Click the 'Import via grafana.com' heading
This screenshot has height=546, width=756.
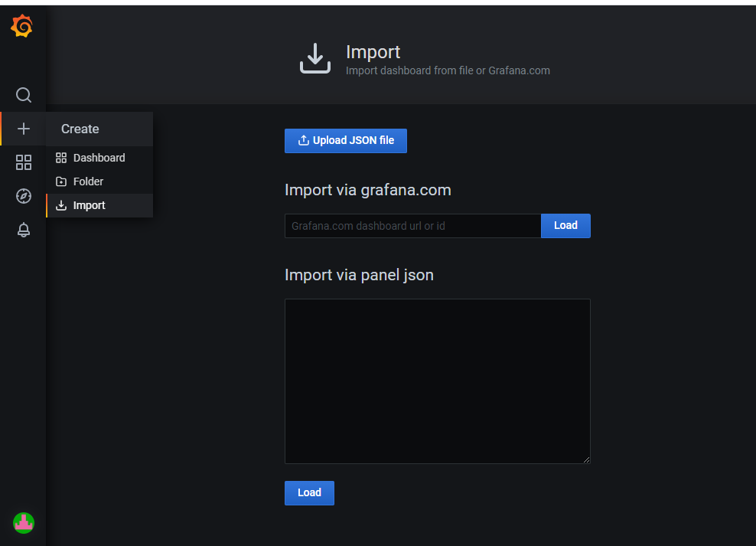click(x=368, y=190)
